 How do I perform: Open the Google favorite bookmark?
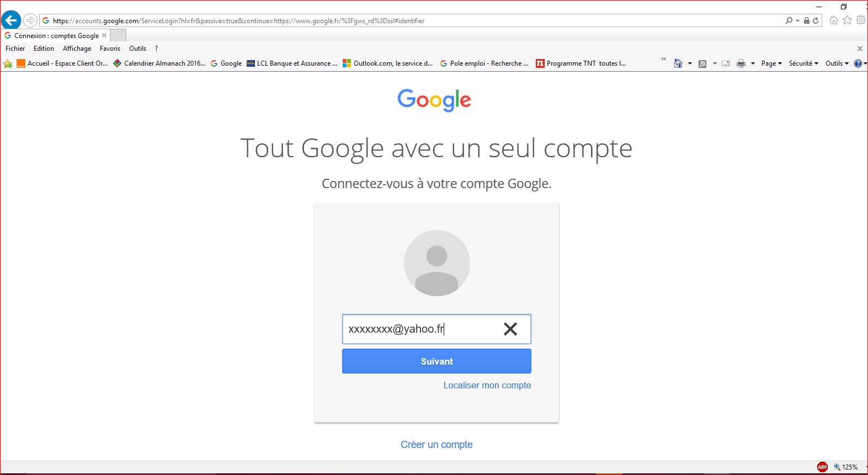[x=226, y=63]
